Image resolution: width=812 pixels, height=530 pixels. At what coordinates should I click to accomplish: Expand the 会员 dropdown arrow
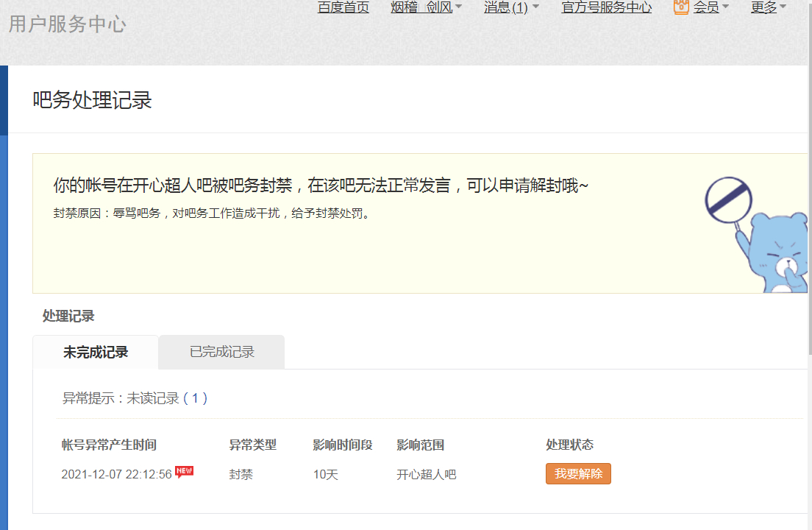(725, 6)
